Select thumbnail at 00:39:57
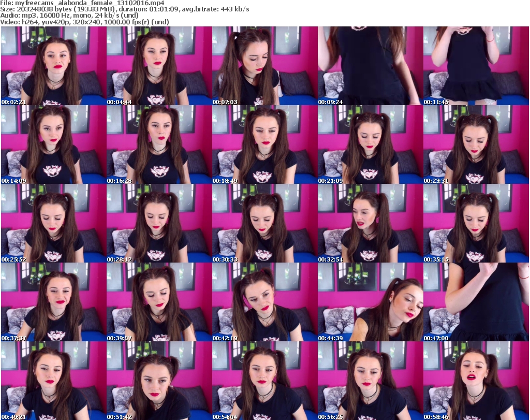The height and width of the screenshot is (420, 530). 159,302
